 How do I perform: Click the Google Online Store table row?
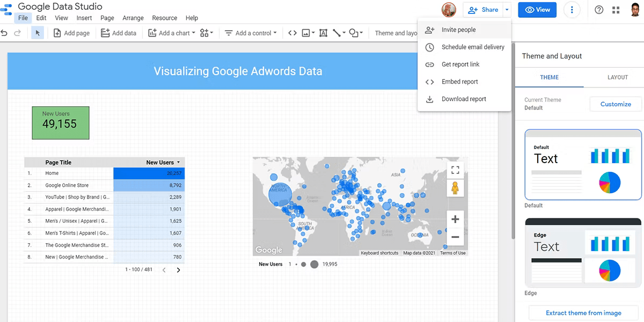(104, 185)
